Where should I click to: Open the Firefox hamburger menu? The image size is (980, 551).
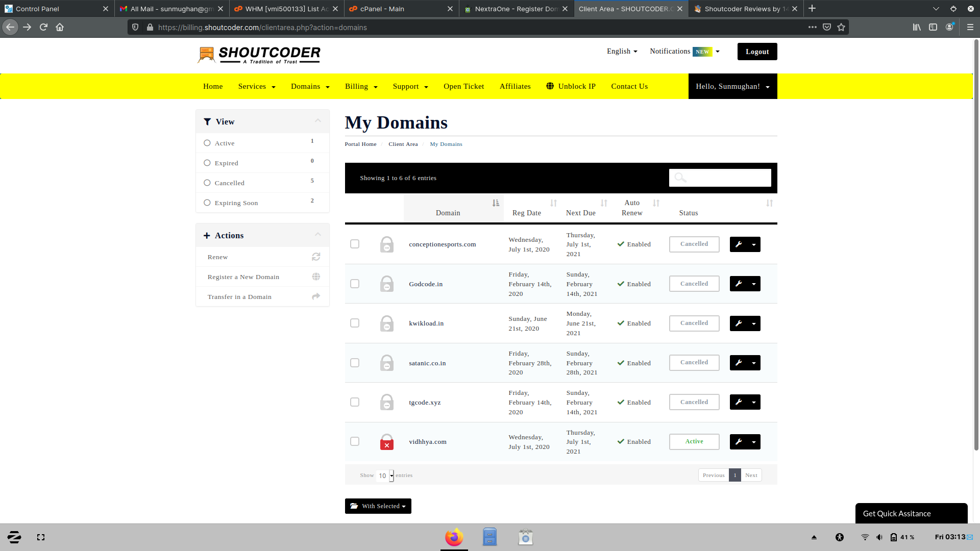(x=970, y=27)
